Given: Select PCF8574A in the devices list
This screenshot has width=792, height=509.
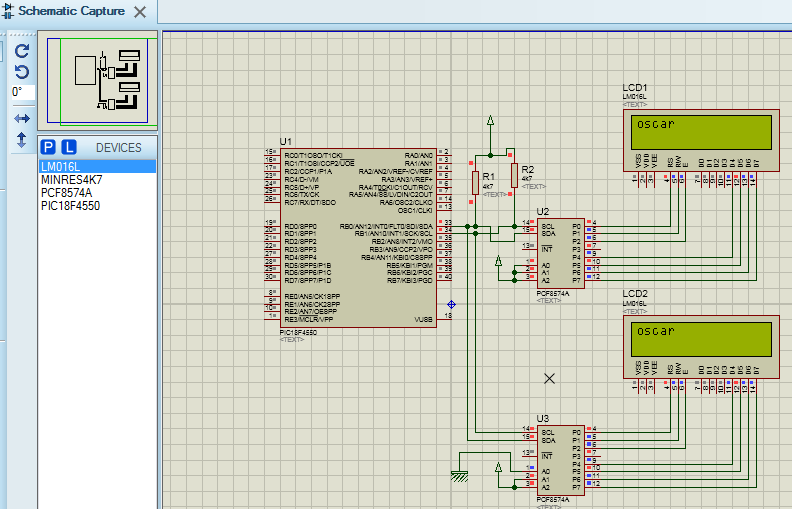Looking at the screenshot, I should tap(97, 193).
